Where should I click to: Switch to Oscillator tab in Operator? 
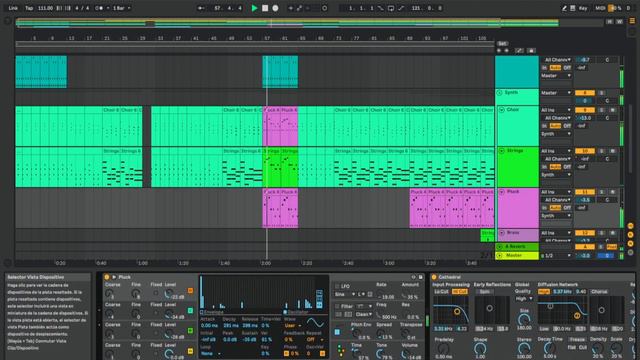296,312
